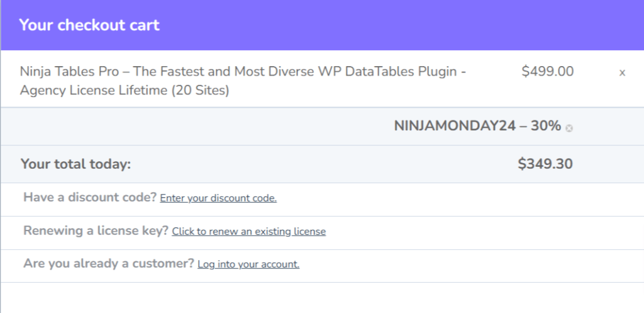Follow the 'Log into your account' link
Viewport: 644px width, 313px height.
248,265
